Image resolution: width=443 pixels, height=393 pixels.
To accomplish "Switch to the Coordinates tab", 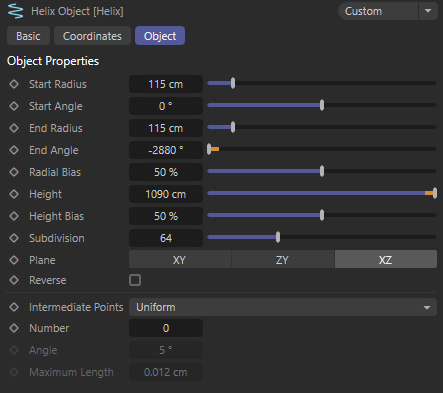I will [x=92, y=36].
